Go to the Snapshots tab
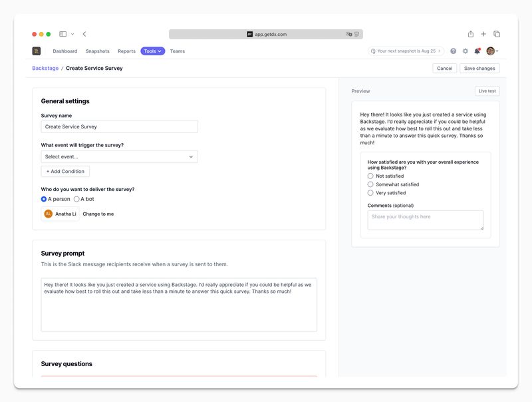This screenshot has width=532, height=402. tap(97, 51)
